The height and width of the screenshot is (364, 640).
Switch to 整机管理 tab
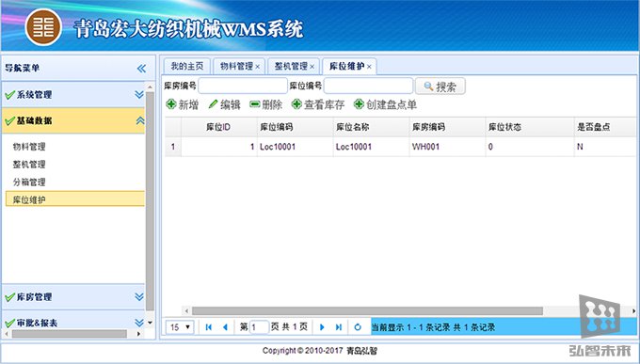click(x=291, y=66)
